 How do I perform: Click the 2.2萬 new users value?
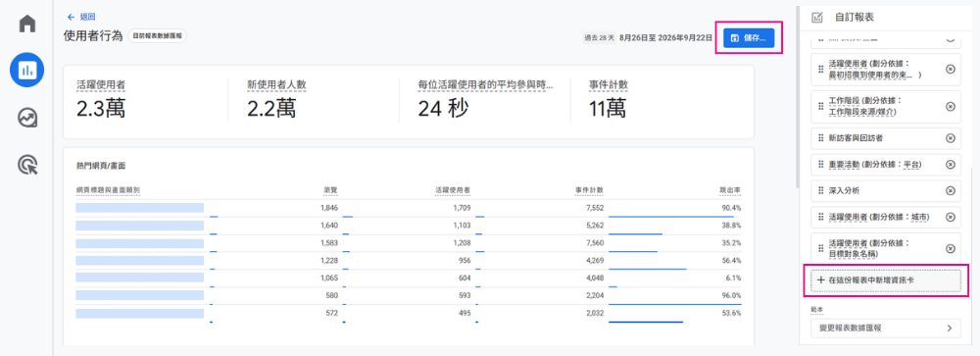coord(271,109)
